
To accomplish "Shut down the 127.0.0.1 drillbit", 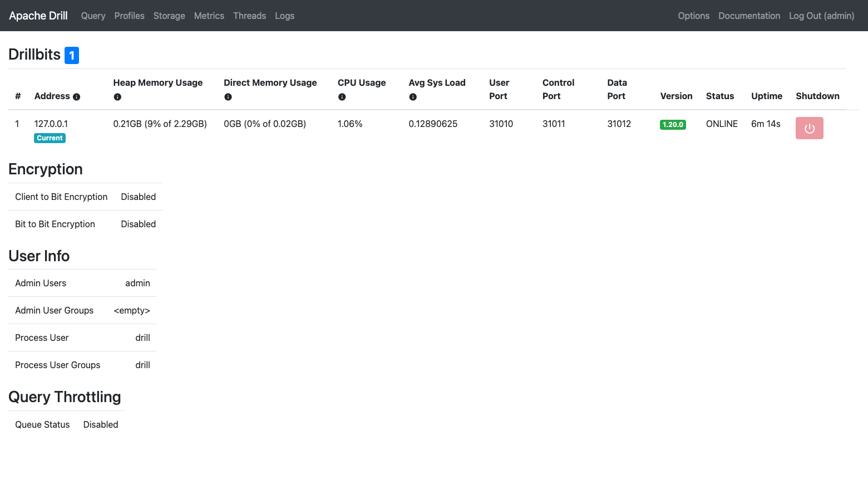I will click(810, 128).
